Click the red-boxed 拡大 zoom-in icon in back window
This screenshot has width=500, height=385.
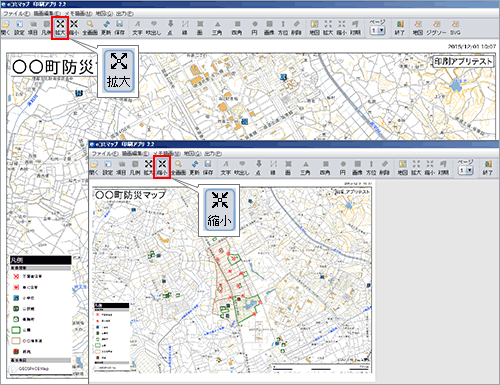[60, 28]
